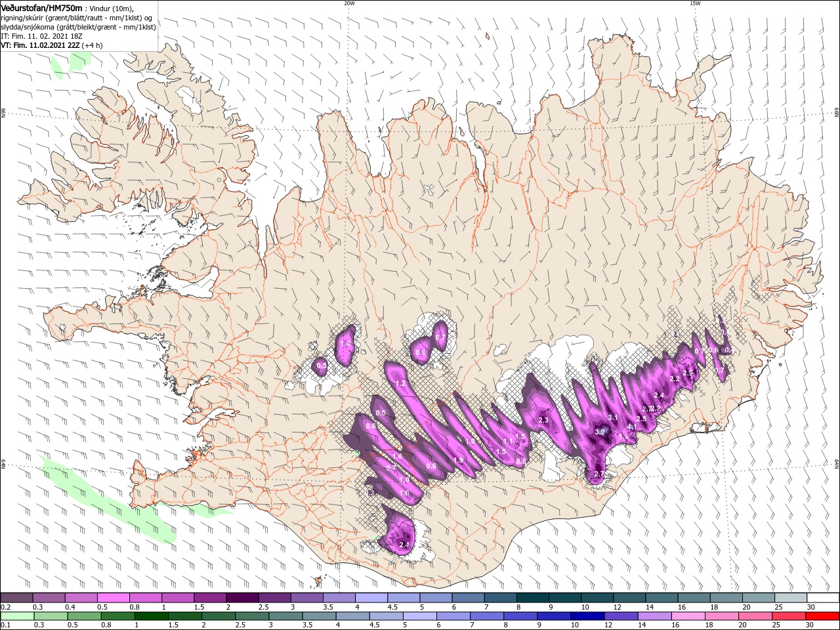Pick the bottom-row swatch labeled 5
The image size is (840, 630).
click(x=420, y=616)
